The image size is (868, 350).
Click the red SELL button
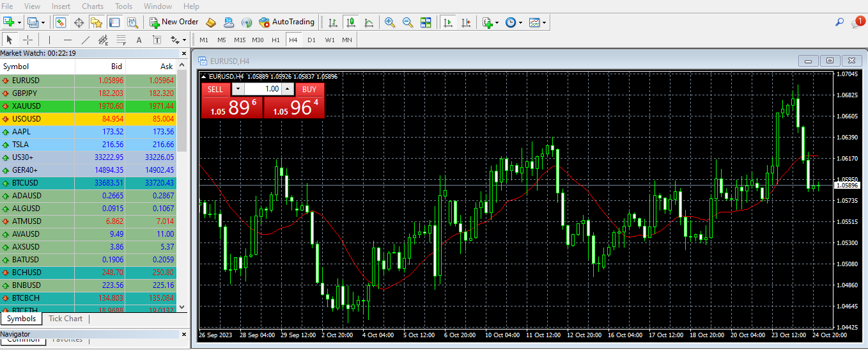pyautogui.click(x=215, y=90)
